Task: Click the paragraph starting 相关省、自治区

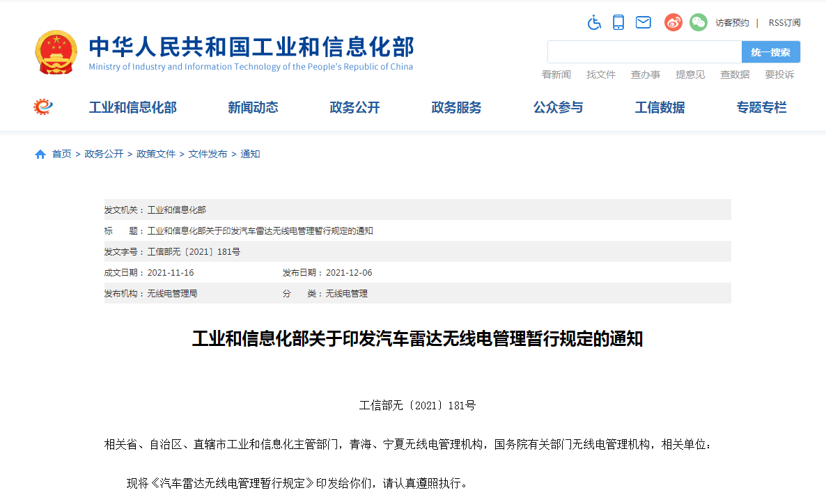Action: pos(407,445)
